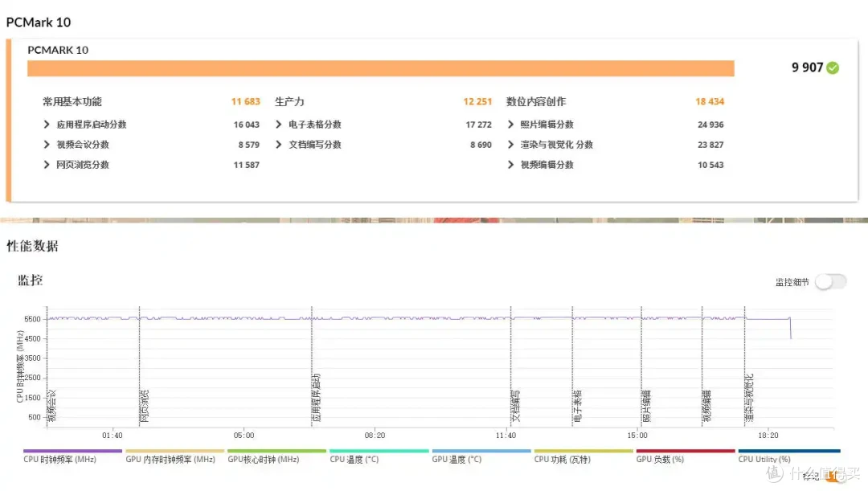
Task: Click the 视频会议 marker in the chart
Action: [x=52, y=407]
